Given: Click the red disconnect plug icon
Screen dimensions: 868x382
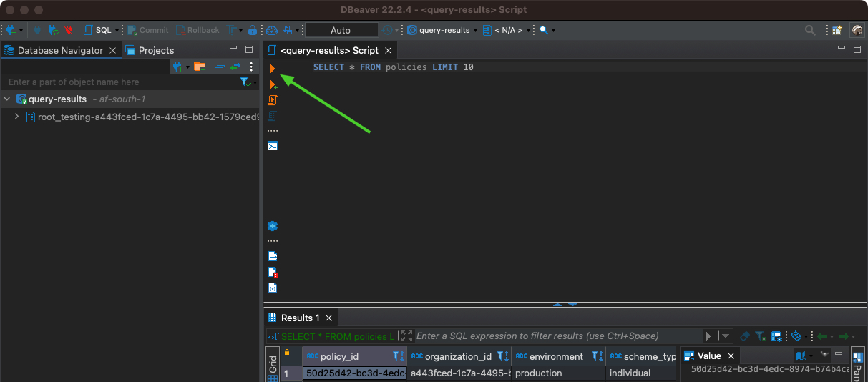Looking at the screenshot, I should [69, 30].
